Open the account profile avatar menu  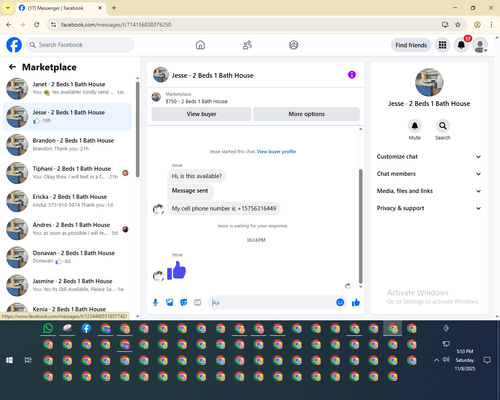click(480, 46)
